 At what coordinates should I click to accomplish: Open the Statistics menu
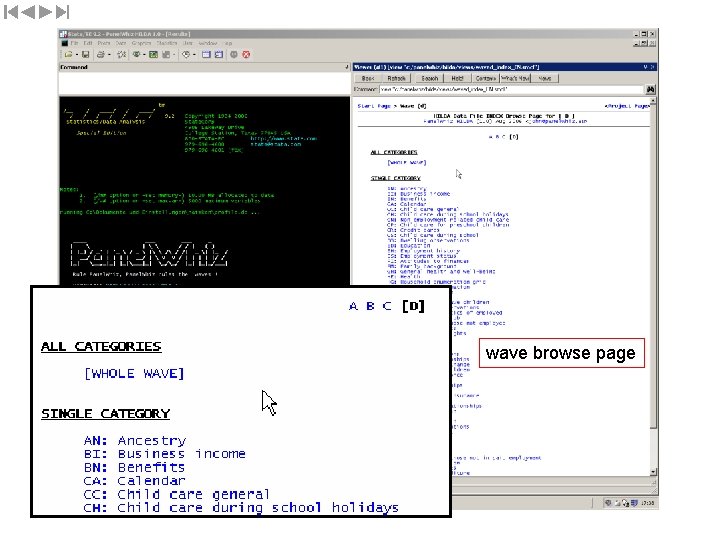click(167, 43)
